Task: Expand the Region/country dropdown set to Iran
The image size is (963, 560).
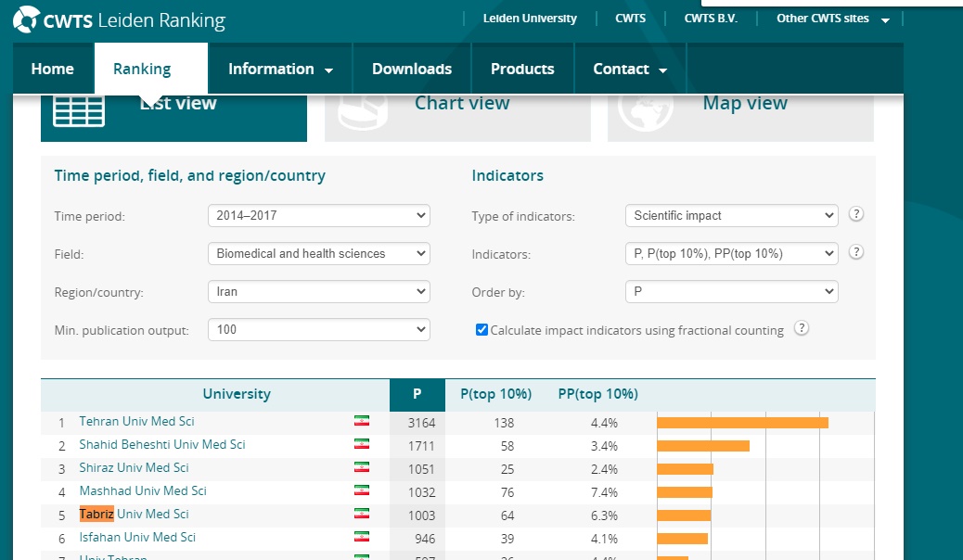Action: 318,291
